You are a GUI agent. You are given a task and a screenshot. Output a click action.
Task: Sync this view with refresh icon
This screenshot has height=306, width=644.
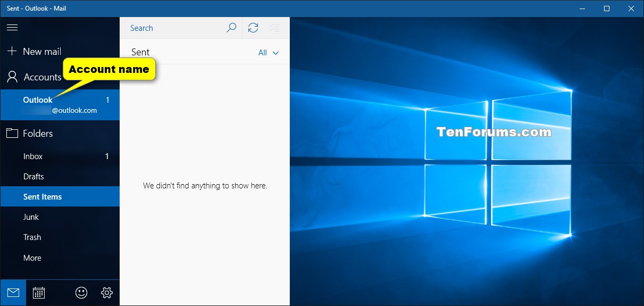point(253,28)
